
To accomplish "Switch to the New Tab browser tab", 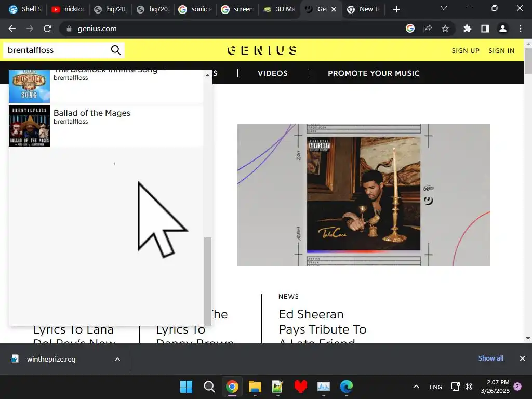I will [364, 9].
